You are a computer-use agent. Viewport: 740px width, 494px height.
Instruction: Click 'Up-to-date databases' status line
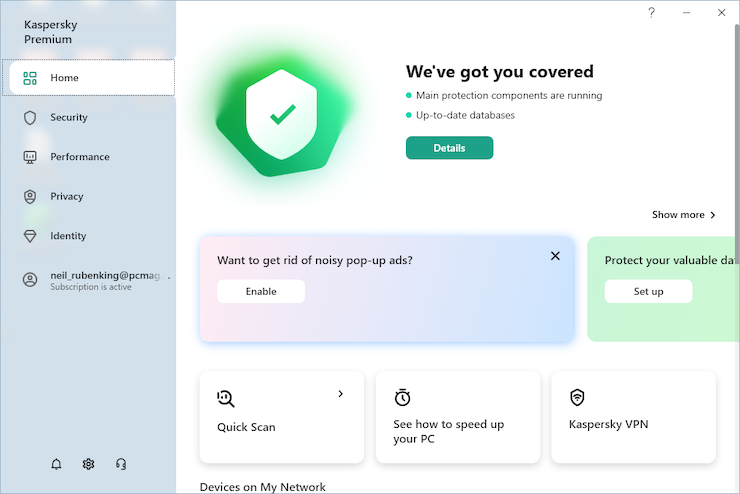tap(465, 115)
